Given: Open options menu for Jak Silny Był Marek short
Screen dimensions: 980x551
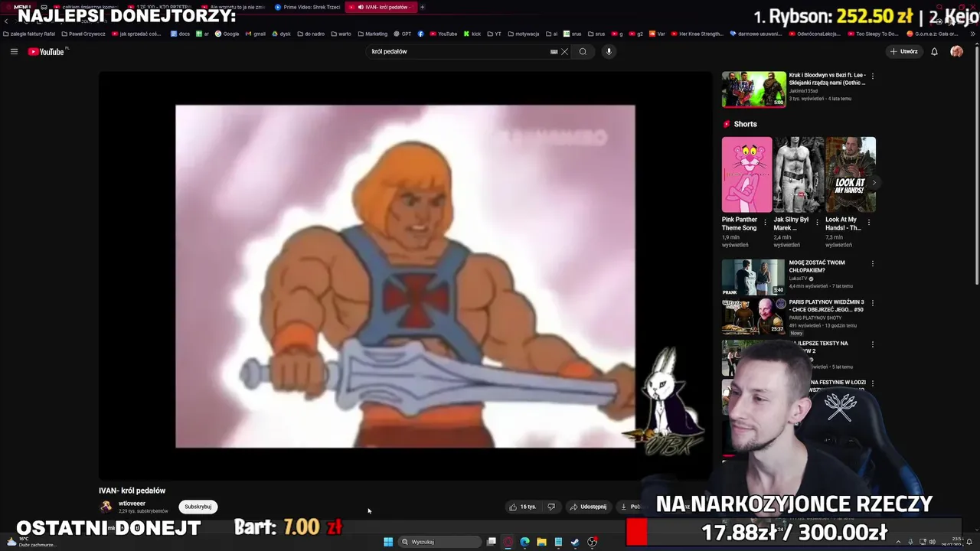Looking at the screenshot, I should (816, 223).
